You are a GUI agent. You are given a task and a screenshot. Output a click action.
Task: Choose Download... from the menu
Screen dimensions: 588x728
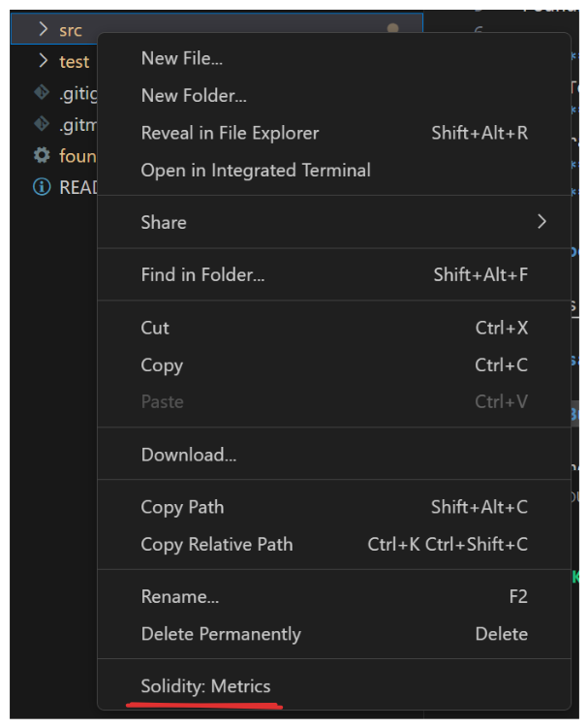coord(189,455)
